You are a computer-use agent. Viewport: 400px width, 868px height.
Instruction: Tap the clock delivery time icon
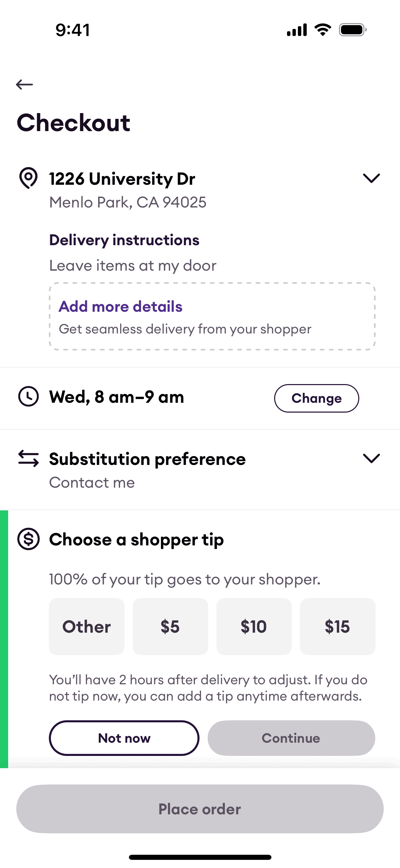[28, 396]
